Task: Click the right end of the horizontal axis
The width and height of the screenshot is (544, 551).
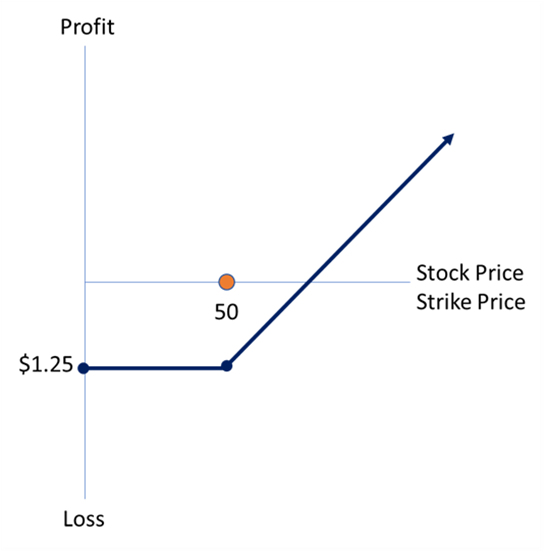Action: (x=409, y=282)
